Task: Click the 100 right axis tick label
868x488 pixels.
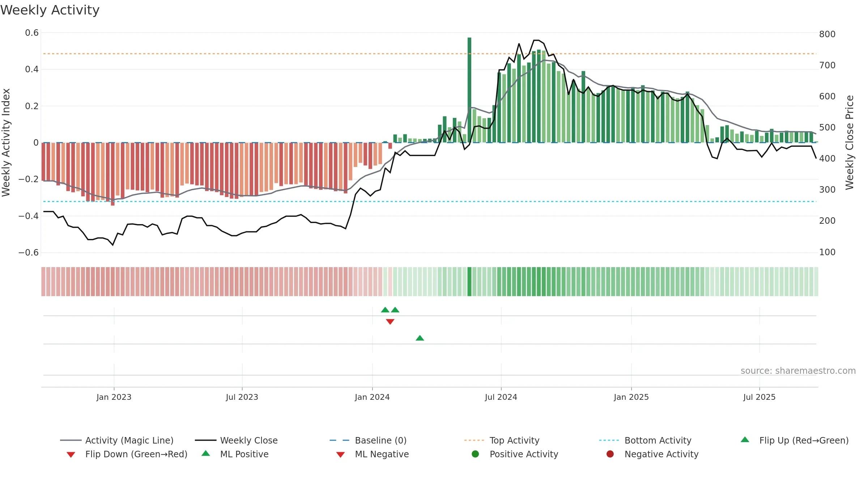Action: [827, 252]
